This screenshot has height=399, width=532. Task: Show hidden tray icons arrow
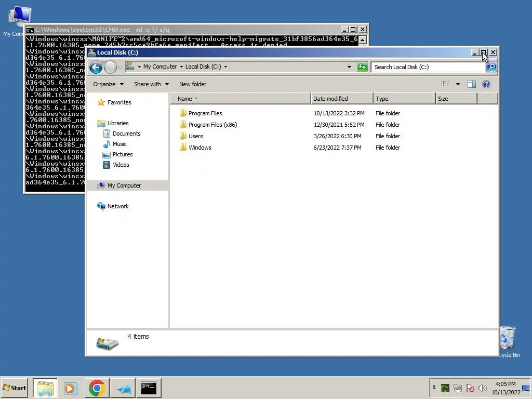point(434,388)
